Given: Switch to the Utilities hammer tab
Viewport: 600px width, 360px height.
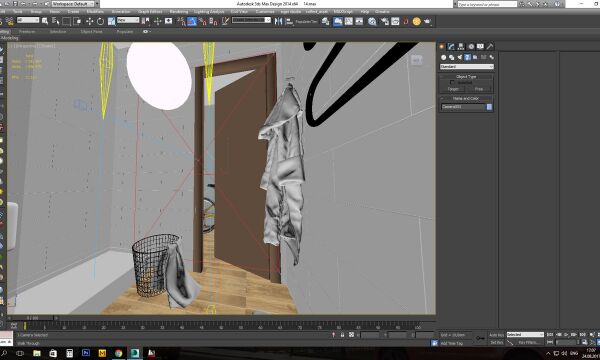Looking at the screenshot, I should pos(490,46).
